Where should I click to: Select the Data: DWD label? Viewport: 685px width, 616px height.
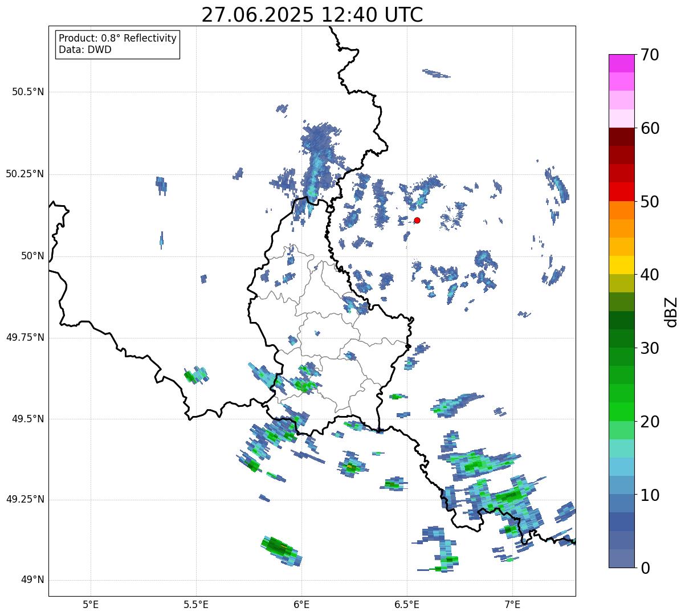85,50
